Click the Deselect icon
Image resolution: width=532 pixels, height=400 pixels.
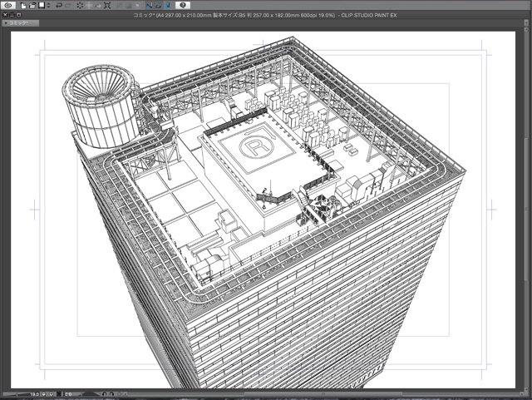(119, 6)
